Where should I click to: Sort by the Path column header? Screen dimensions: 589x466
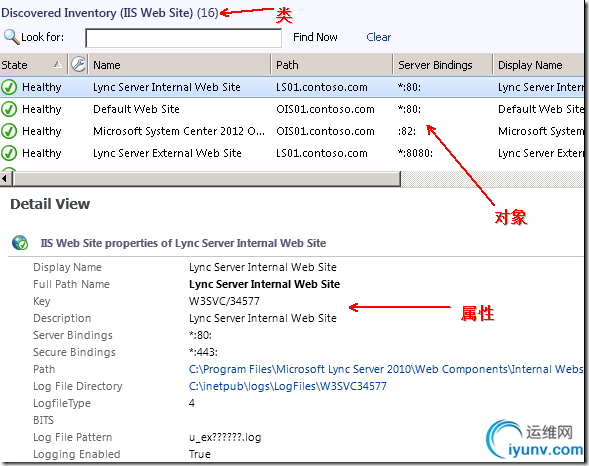[x=332, y=65]
